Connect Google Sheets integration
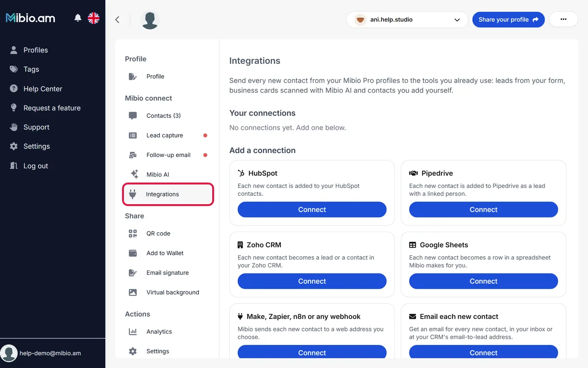Screen dimensions: 588x368 click(x=484, y=281)
